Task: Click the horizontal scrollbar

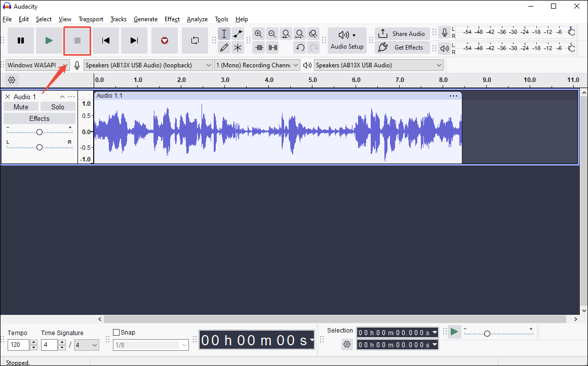Action: coord(335,319)
